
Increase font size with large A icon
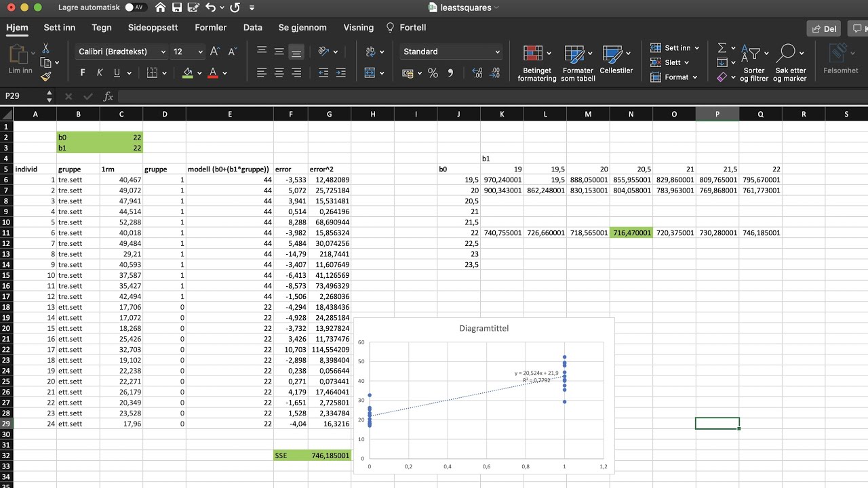coord(215,52)
